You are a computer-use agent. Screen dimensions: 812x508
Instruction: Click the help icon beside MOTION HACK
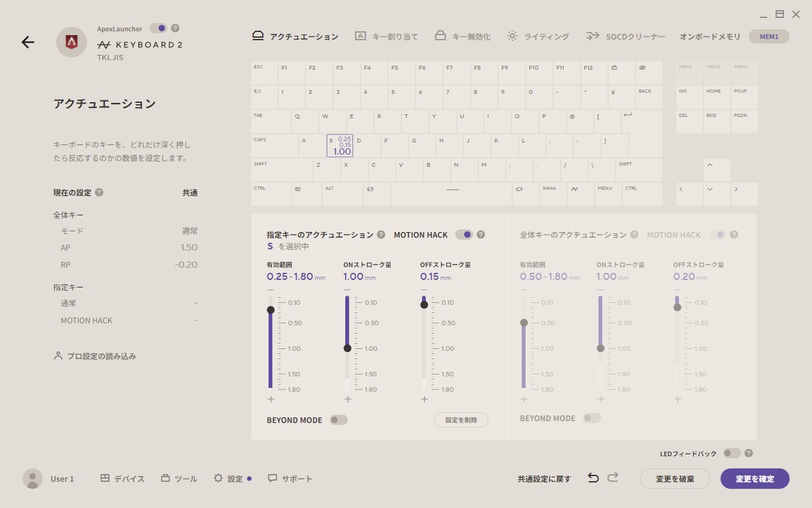pyautogui.click(x=481, y=235)
